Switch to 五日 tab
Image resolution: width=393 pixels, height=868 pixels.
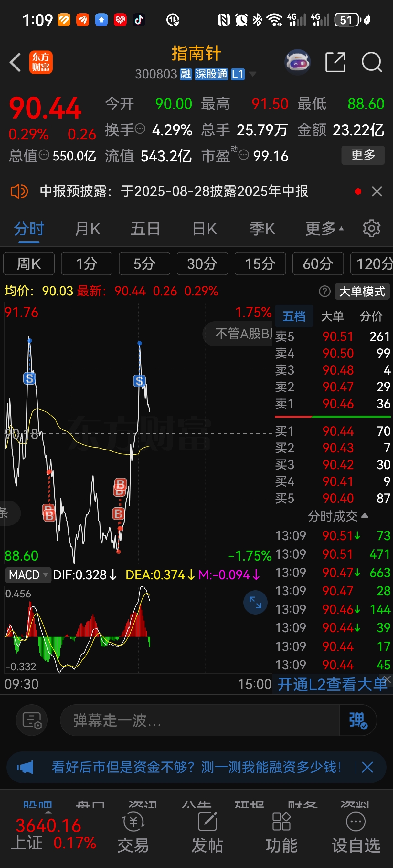tap(145, 228)
